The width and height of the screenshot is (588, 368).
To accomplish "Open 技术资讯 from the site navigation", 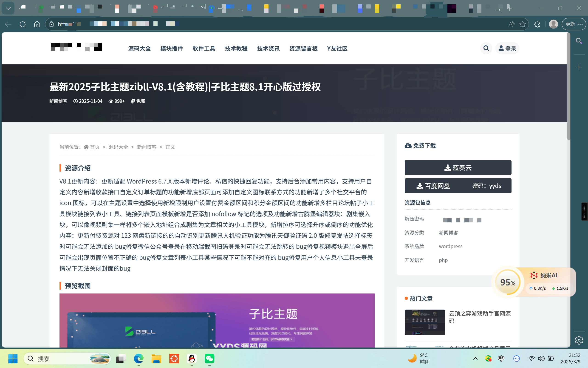I will tap(269, 49).
